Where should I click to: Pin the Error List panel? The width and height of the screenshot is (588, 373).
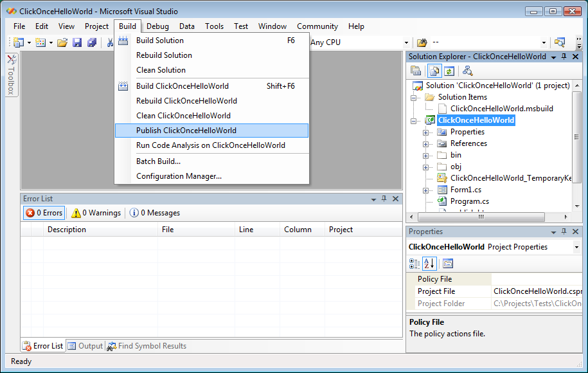pos(384,199)
